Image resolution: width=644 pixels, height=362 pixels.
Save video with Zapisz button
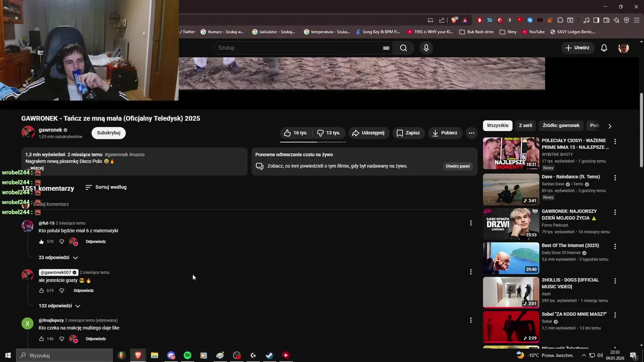(408, 133)
